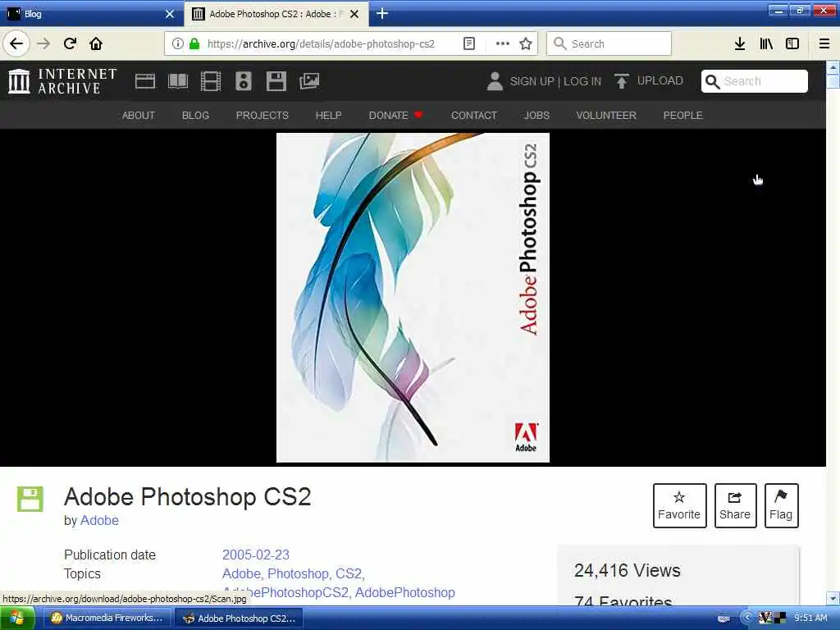Click the browser forward arrow
Viewport: 840px width, 630px height.
[x=43, y=43]
